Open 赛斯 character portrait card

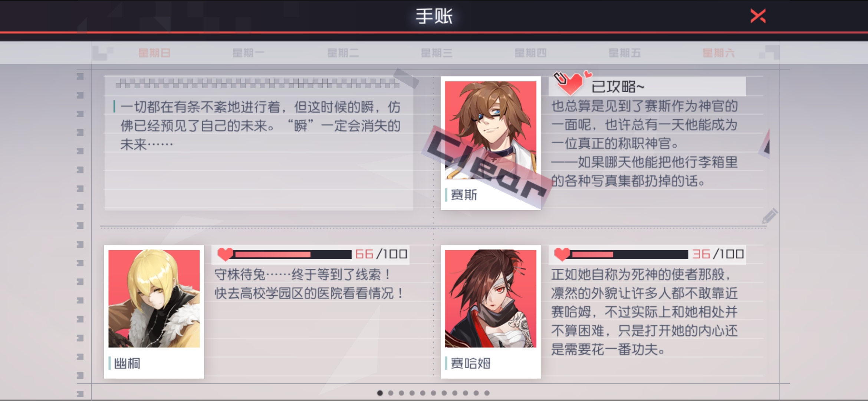490,143
